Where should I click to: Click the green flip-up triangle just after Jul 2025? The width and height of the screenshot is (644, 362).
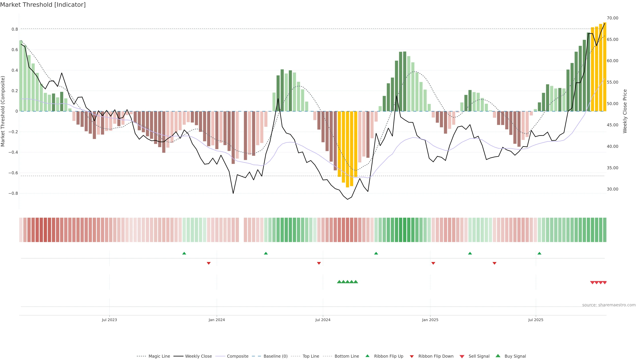pos(539,253)
